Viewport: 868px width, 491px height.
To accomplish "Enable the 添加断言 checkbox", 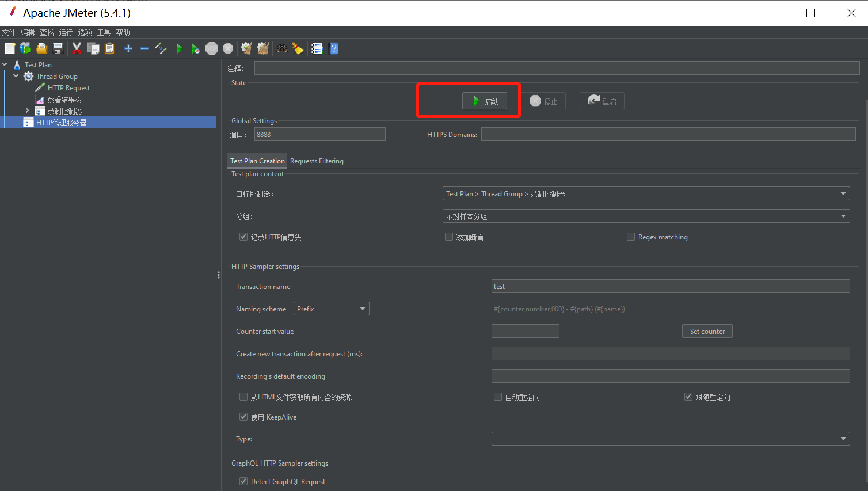I will (449, 237).
